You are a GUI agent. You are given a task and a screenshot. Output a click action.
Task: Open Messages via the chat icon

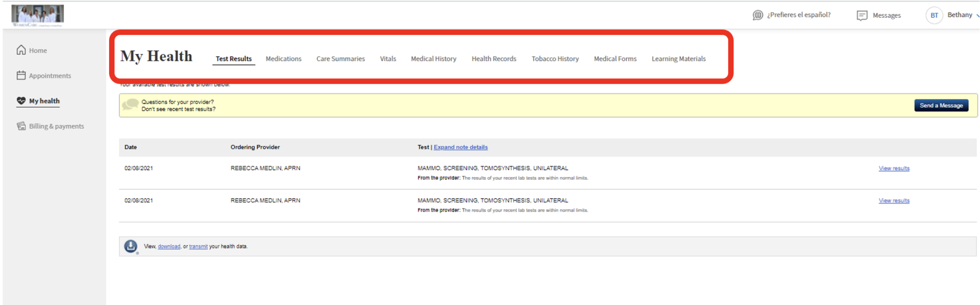862,16
